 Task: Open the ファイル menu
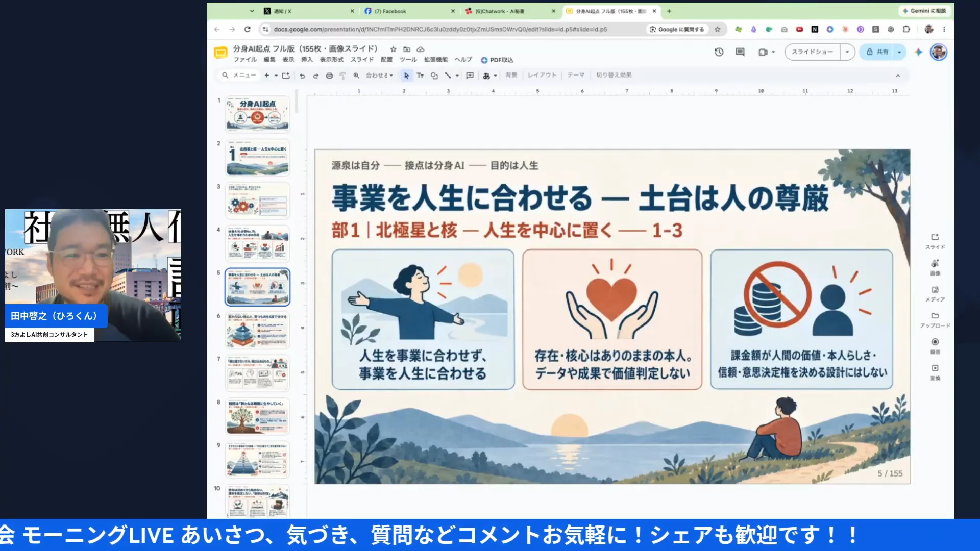(245, 60)
